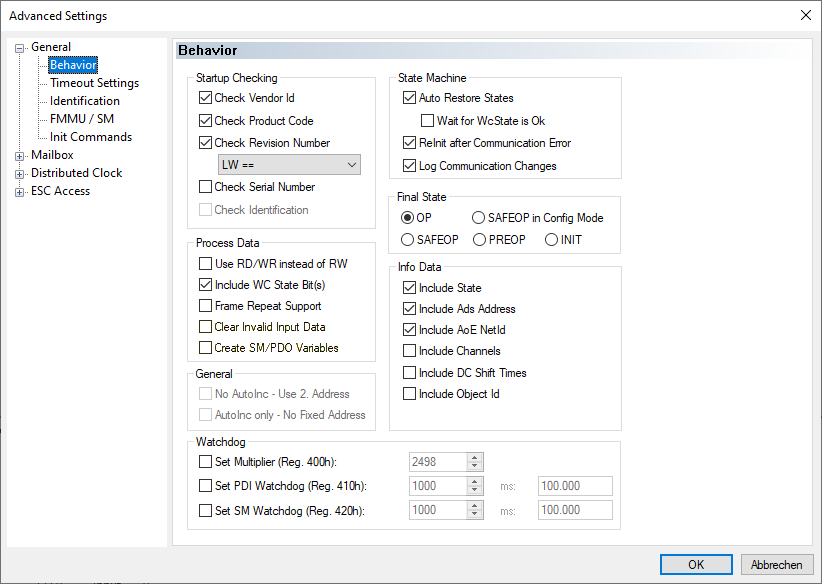This screenshot has height=584, width=822.
Task: Tick the Clear Invalid Input Data checkbox
Action: pos(206,327)
